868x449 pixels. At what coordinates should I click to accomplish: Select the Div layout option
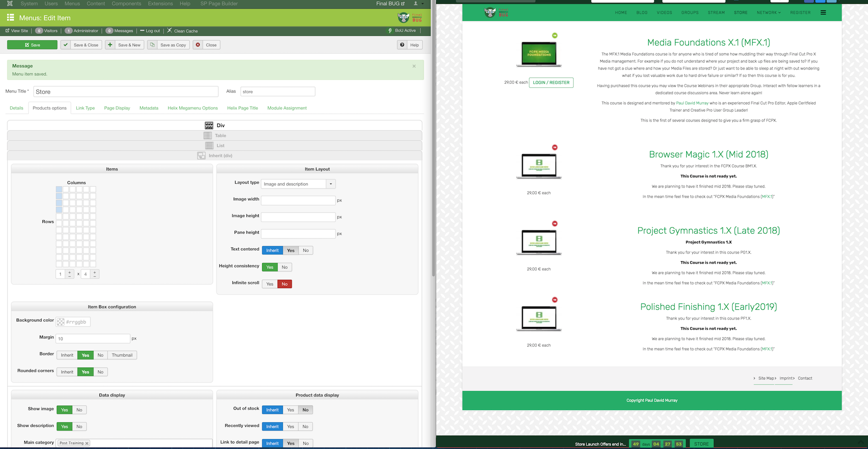tap(215, 125)
